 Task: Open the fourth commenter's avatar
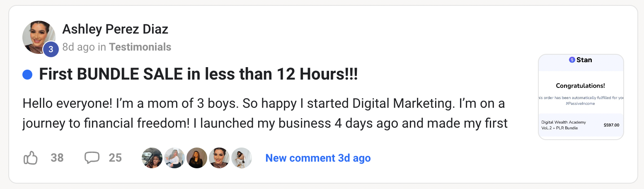point(219,158)
